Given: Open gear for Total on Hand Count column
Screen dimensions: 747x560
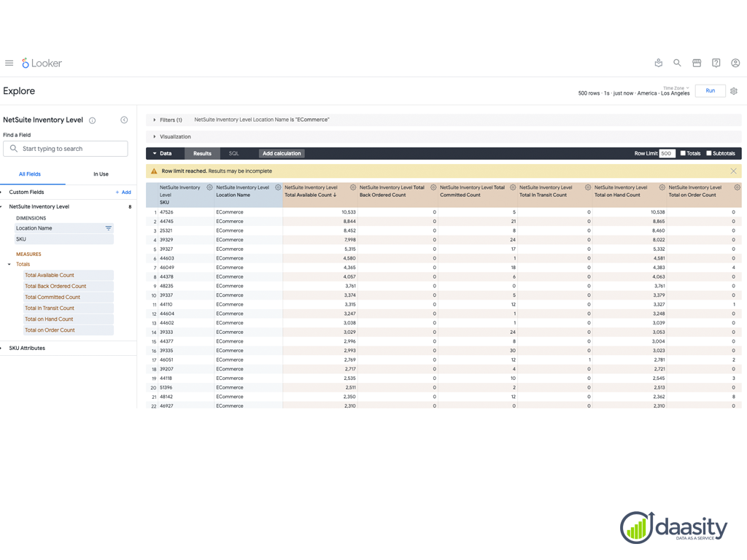Looking at the screenshot, I should pyautogui.click(x=662, y=187).
